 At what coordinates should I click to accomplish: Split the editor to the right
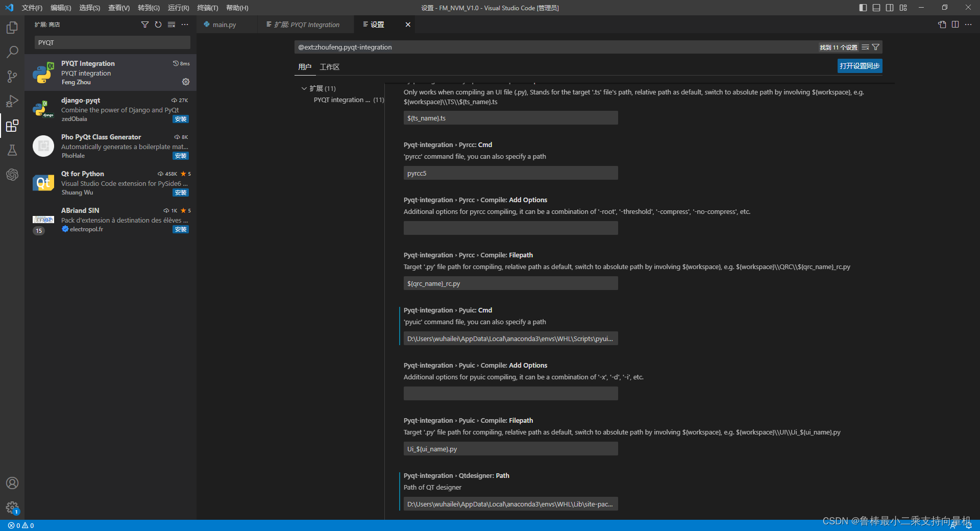pos(955,25)
